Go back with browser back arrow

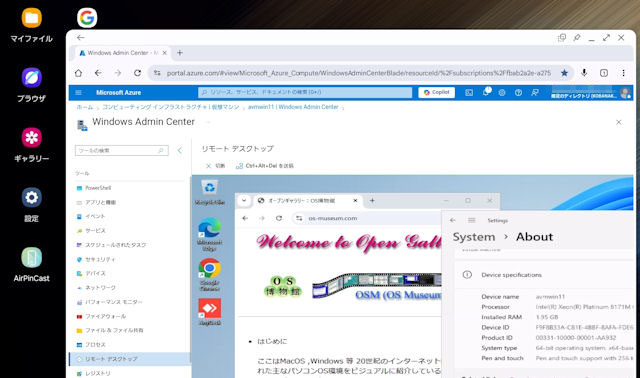tap(98, 73)
